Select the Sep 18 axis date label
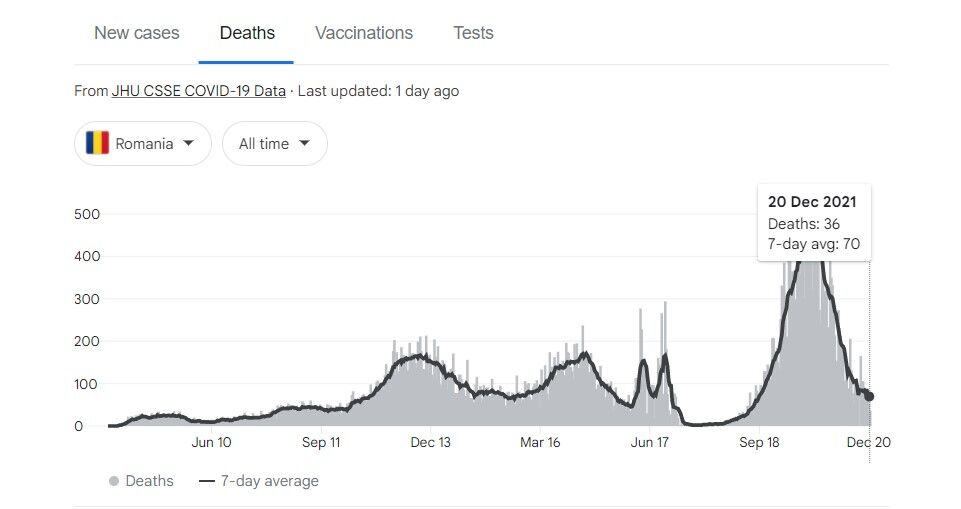The height and width of the screenshot is (509, 961). point(759,442)
